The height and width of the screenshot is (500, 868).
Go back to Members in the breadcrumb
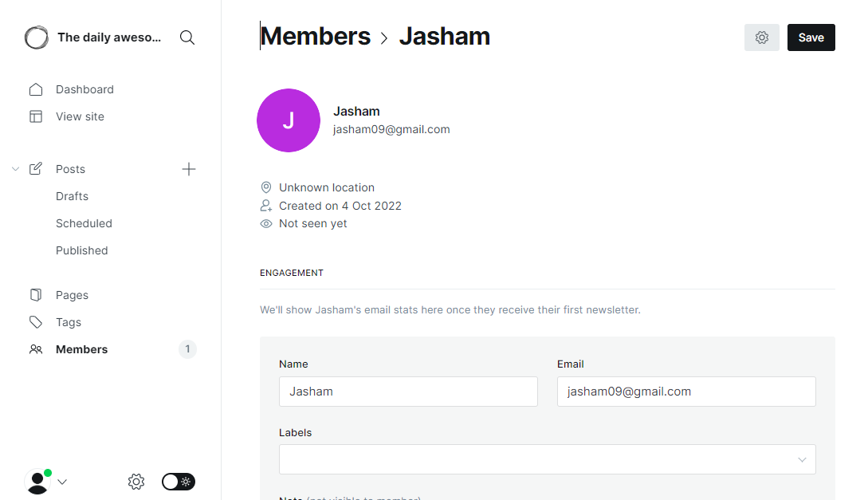click(x=315, y=36)
